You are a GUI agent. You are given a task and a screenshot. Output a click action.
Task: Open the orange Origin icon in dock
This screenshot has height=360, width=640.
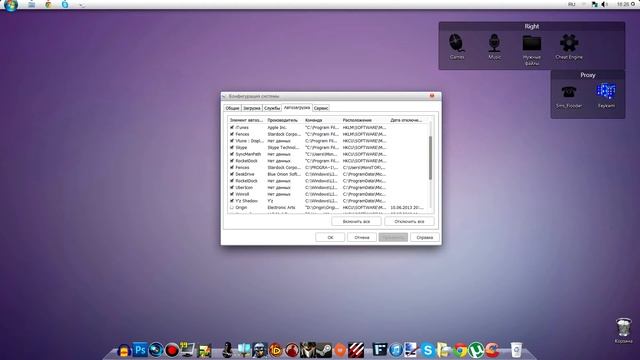coord(340,350)
